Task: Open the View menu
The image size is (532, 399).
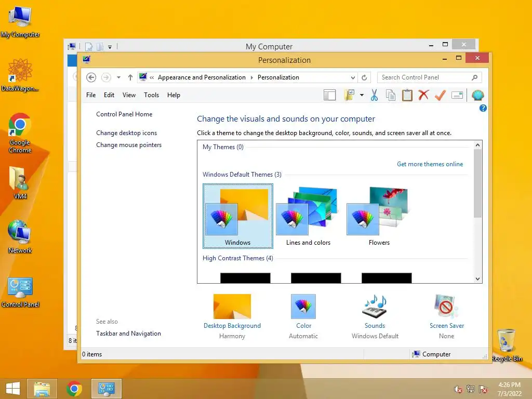Action: coord(129,95)
